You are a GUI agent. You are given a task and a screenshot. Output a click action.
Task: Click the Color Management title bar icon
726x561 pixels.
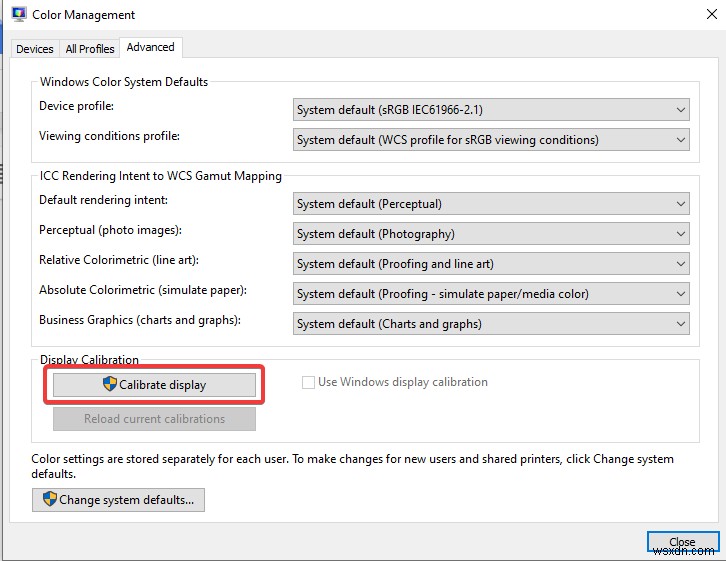(x=18, y=15)
